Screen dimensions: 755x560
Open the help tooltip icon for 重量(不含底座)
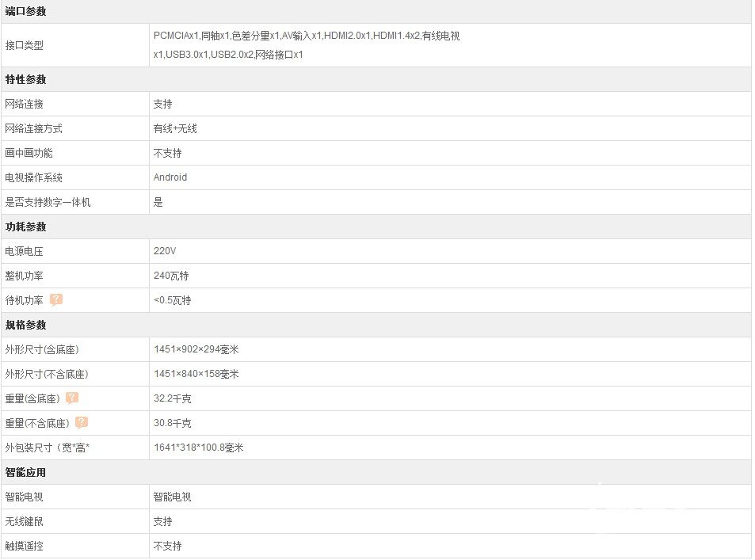[82, 423]
